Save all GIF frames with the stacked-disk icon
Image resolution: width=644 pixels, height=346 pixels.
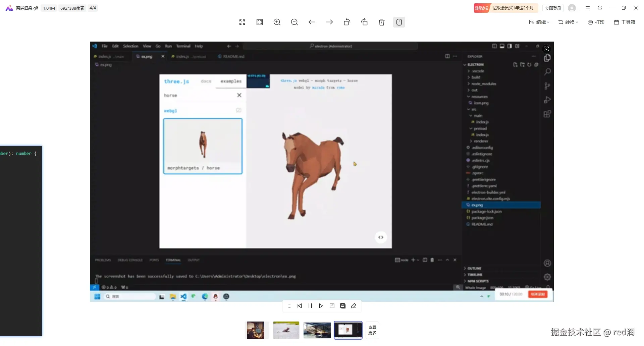(343, 306)
